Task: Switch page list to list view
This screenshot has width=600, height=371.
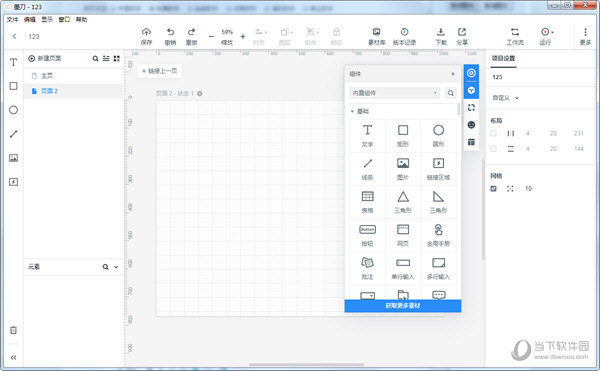Action: (x=106, y=59)
